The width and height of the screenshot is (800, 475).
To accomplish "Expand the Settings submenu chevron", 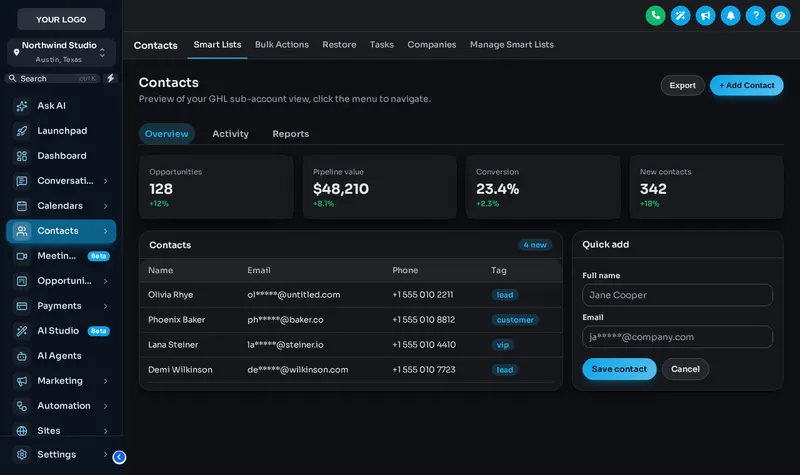I will point(106,454).
